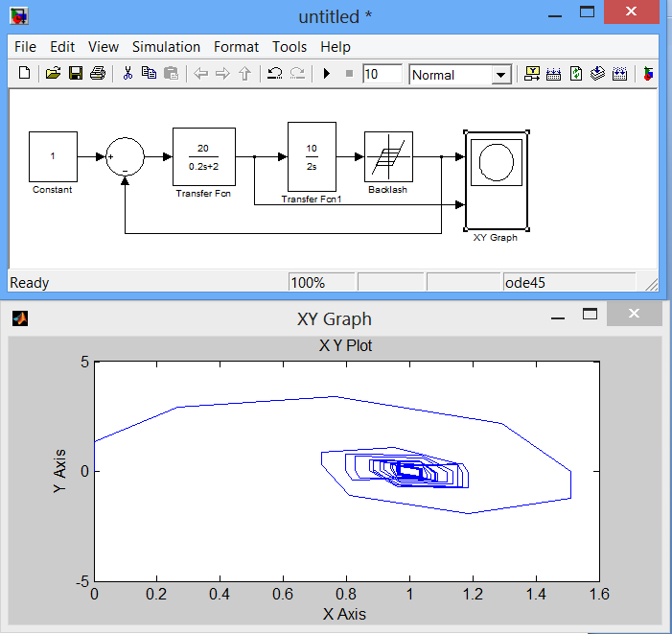Close the XY Graph window
672x634 pixels.
[634, 314]
